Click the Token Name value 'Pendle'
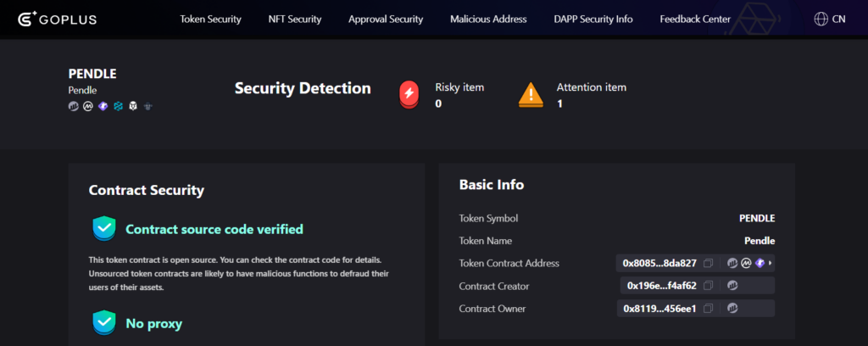The height and width of the screenshot is (346, 868). pyautogui.click(x=759, y=241)
